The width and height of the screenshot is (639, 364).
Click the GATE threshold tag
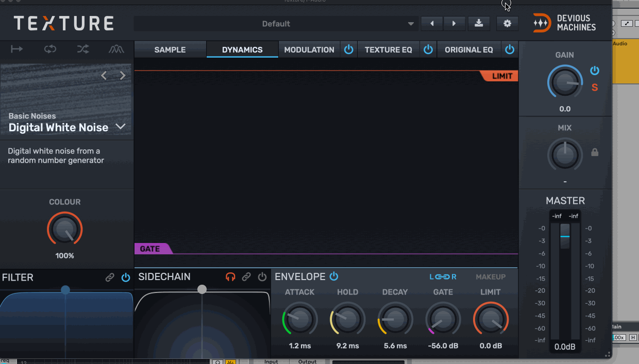click(x=153, y=249)
